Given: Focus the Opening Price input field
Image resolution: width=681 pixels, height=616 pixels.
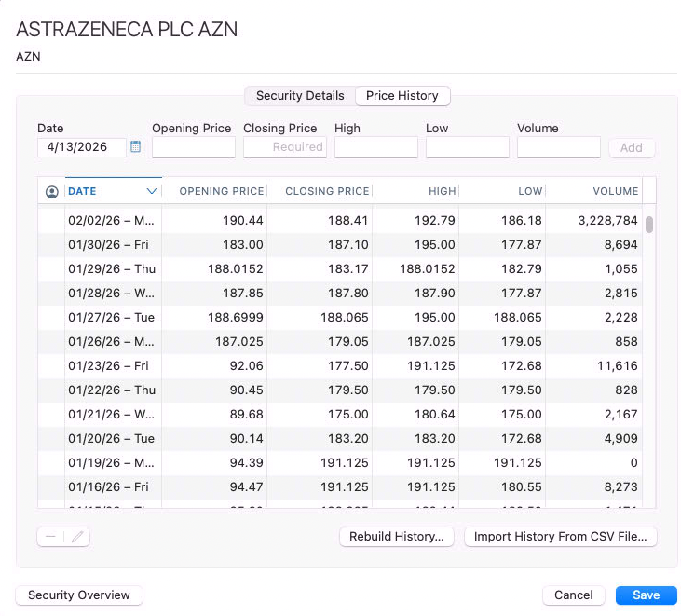Looking at the screenshot, I should (x=193, y=147).
